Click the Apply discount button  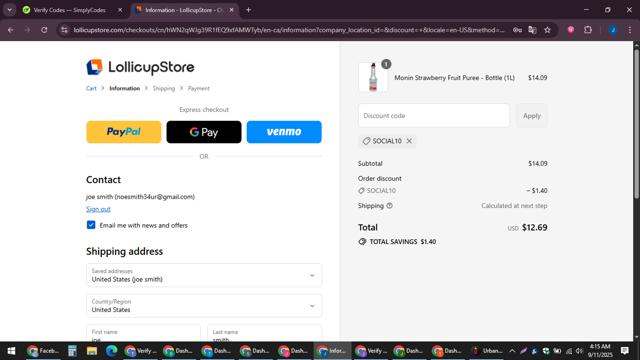pos(532,116)
